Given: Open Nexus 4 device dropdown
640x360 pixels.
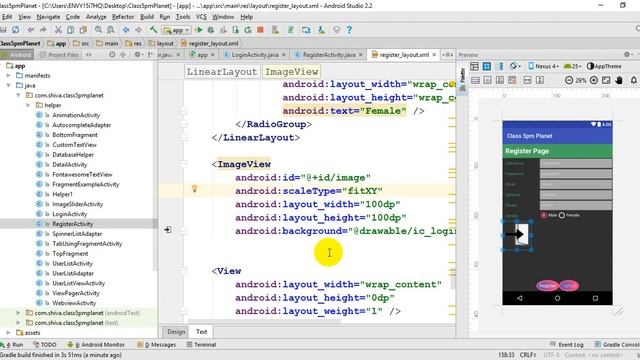Looking at the screenshot, I should (x=543, y=66).
